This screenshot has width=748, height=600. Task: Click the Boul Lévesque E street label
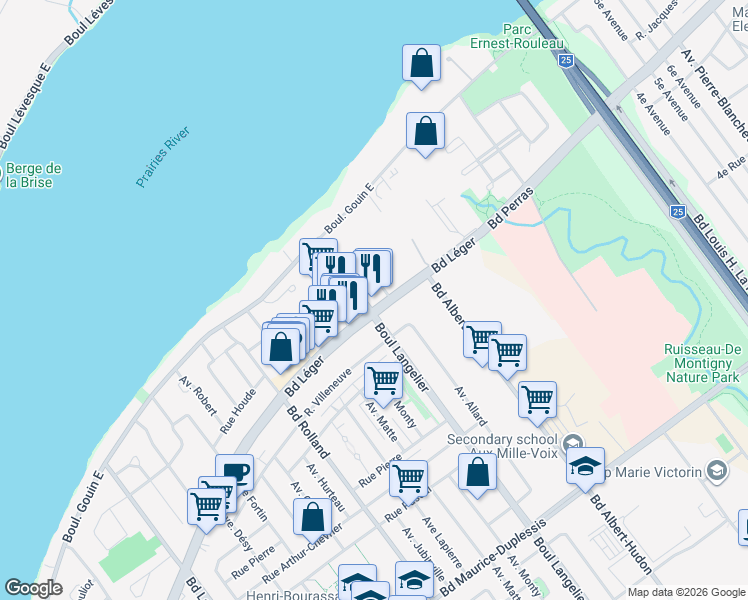click(25, 104)
